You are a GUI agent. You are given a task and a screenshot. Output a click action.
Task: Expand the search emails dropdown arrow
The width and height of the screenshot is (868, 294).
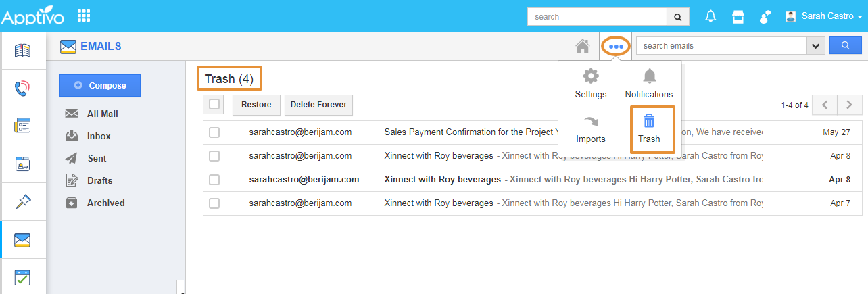coord(815,46)
